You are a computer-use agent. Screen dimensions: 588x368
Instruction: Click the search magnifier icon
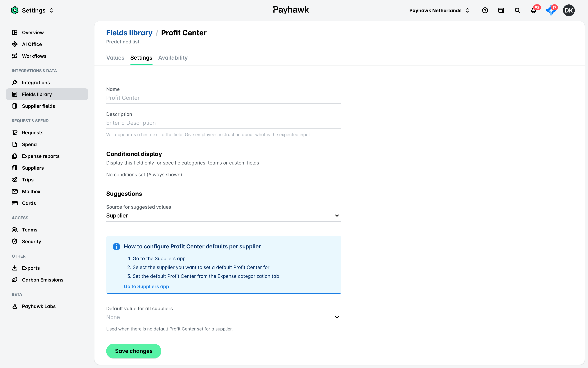[517, 10]
